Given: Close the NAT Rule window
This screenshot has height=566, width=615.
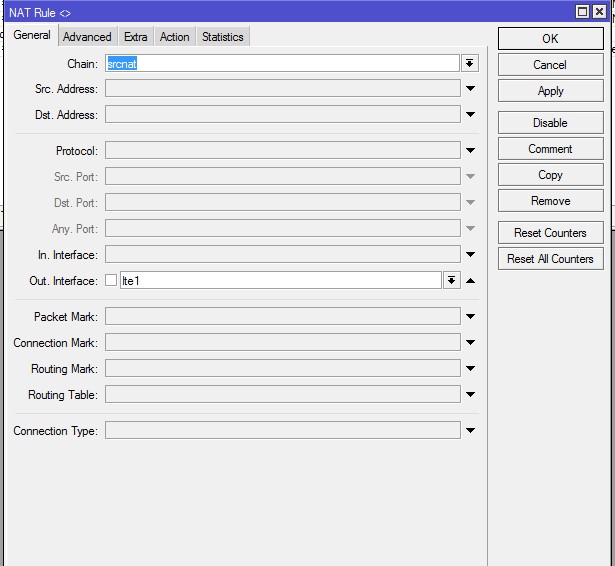Looking at the screenshot, I should [599, 11].
